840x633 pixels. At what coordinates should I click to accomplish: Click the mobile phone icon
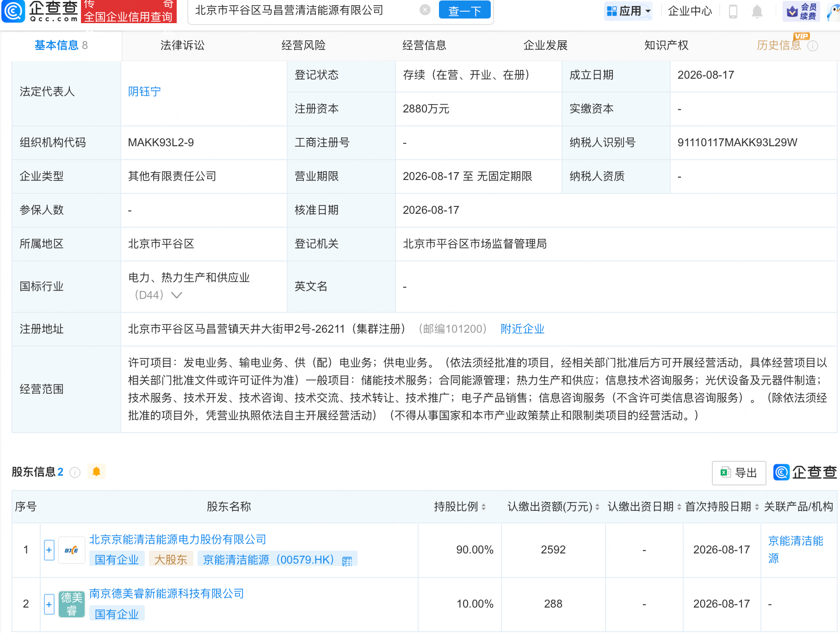click(733, 11)
